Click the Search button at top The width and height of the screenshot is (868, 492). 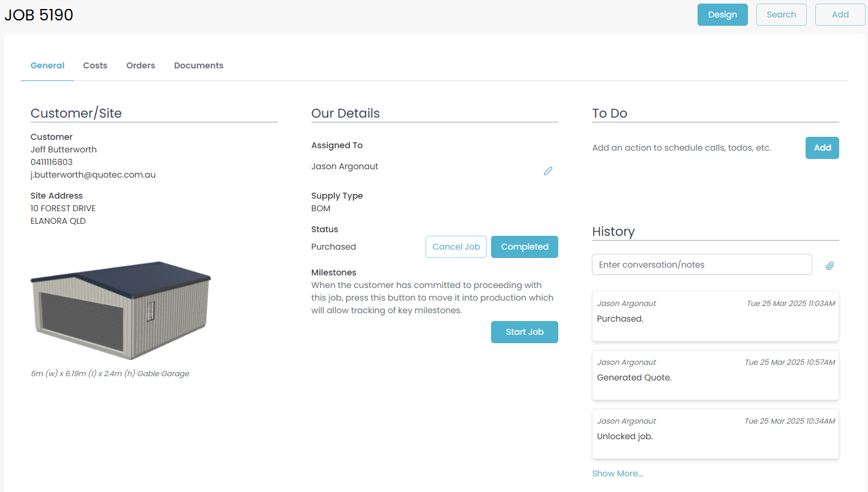(781, 14)
